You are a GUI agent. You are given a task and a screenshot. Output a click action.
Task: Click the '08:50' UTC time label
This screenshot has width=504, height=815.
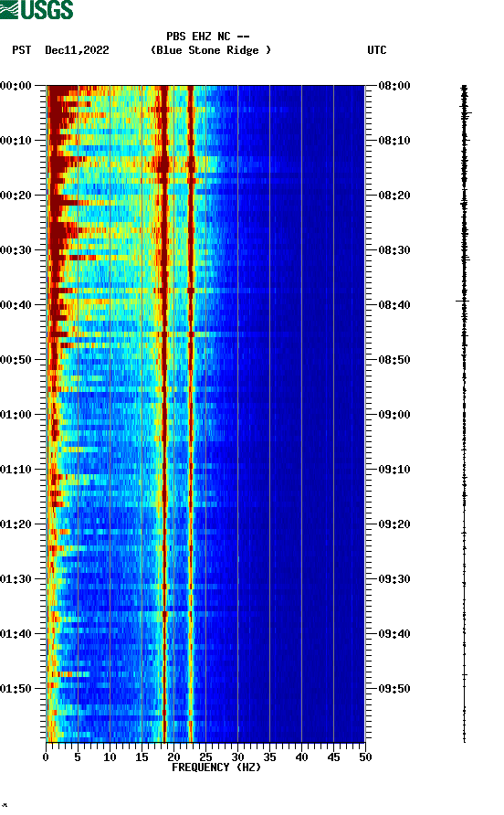pyautogui.click(x=394, y=360)
